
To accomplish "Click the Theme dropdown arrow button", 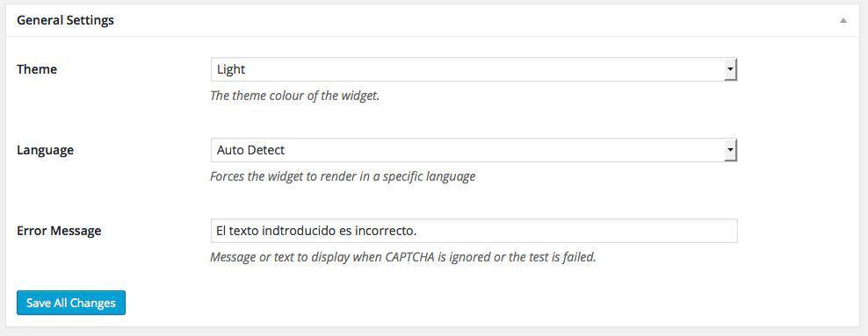I will (731, 69).
